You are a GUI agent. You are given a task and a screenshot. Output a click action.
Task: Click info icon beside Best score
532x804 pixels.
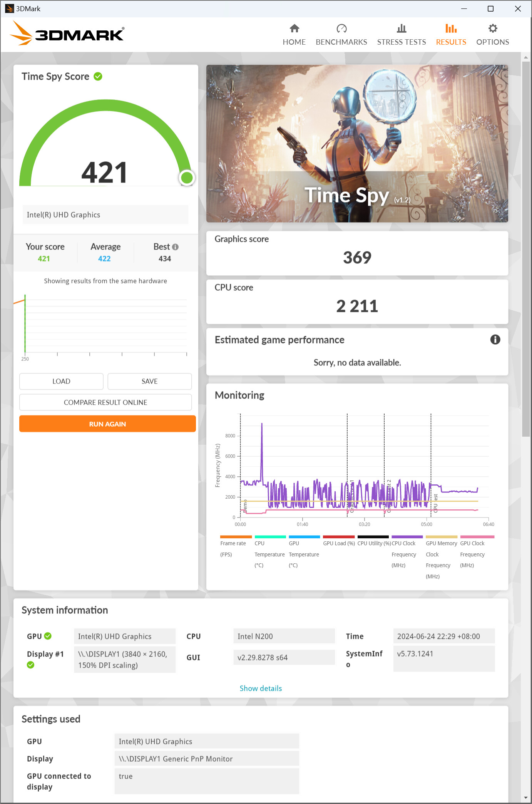coord(176,247)
